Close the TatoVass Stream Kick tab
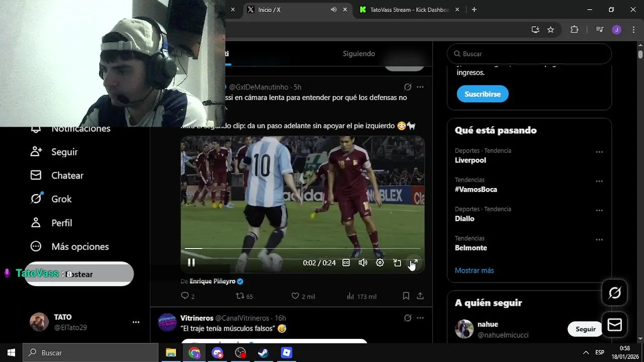 click(457, 10)
